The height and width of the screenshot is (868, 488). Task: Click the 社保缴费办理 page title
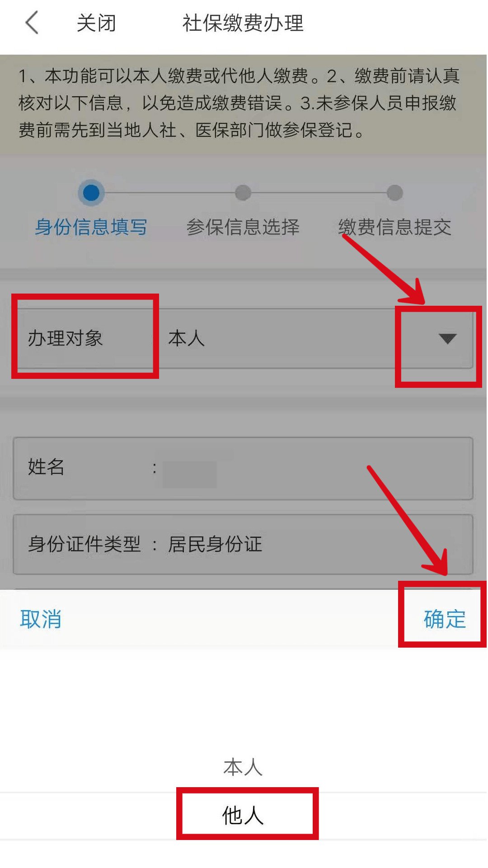(243, 23)
